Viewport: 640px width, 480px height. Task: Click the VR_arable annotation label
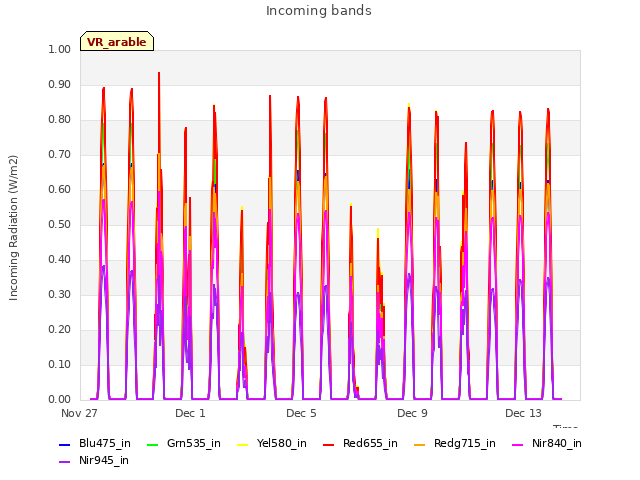point(117,42)
